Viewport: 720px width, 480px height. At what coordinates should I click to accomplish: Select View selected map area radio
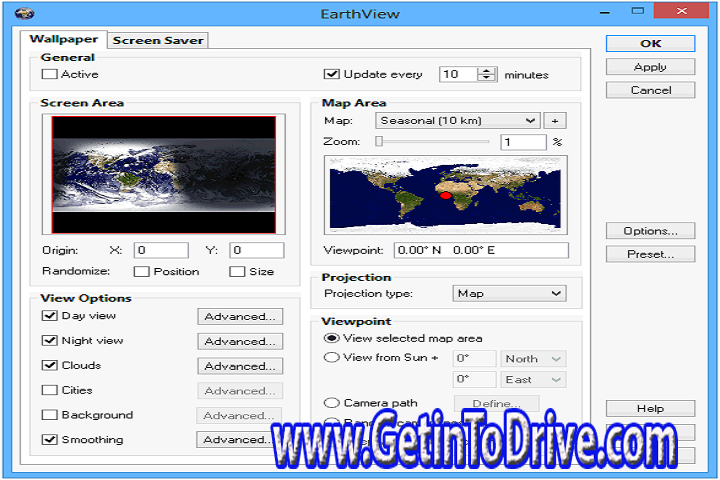tap(332, 338)
